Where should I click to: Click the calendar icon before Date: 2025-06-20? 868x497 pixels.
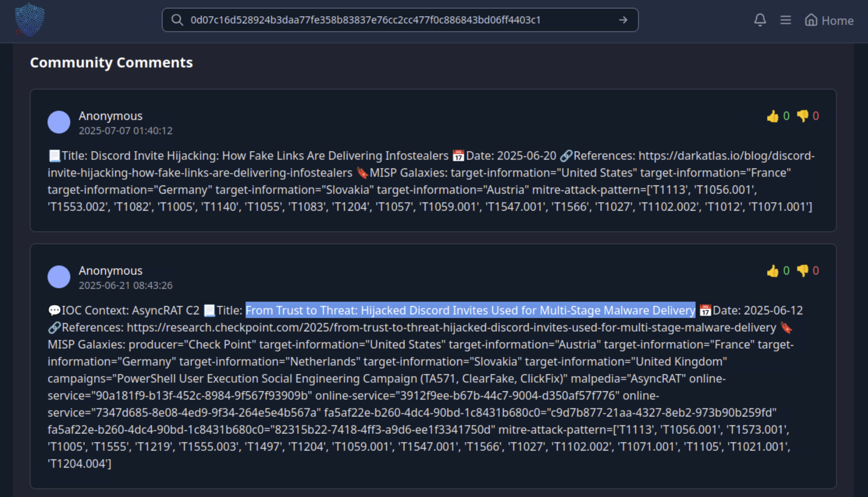(x=458, y=156)
